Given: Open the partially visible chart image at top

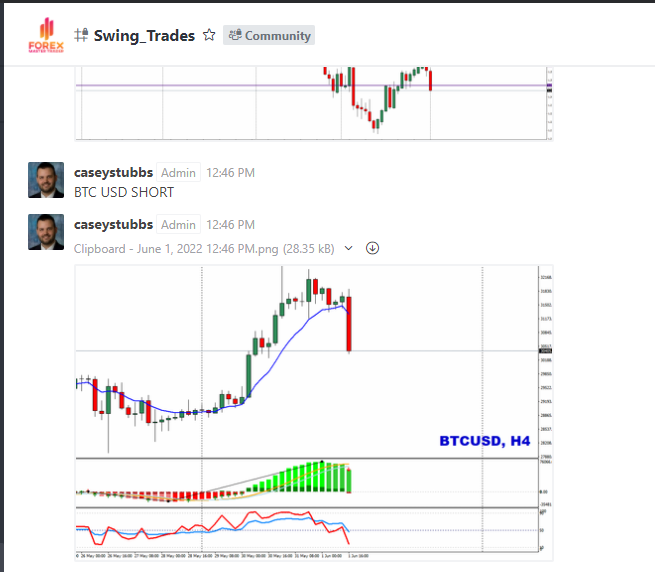Looking at the screenshot, I should coord(314,102).
